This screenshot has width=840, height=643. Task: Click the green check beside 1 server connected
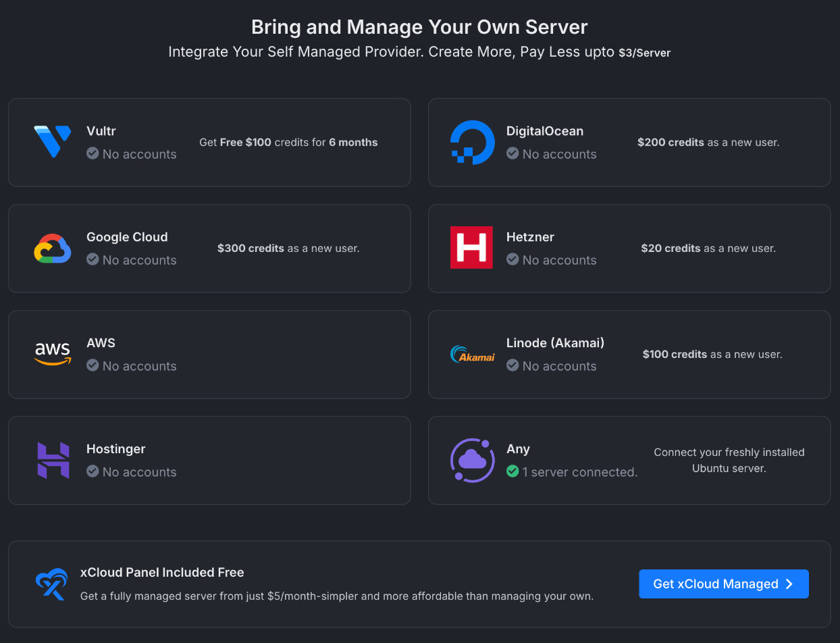coord(513,471)
